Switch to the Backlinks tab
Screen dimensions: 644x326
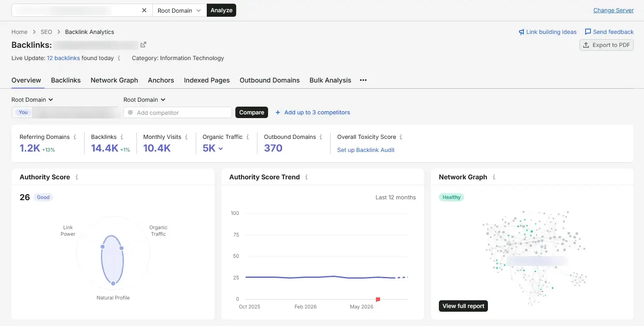[66, 80]
